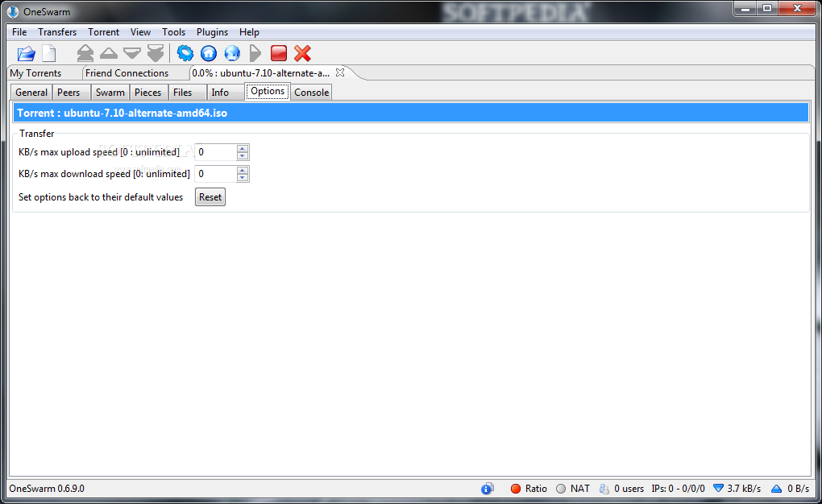Decrease max upload speed with down arrow
The width and height of the screenshot is (822, 504).
tap(243, 155)
